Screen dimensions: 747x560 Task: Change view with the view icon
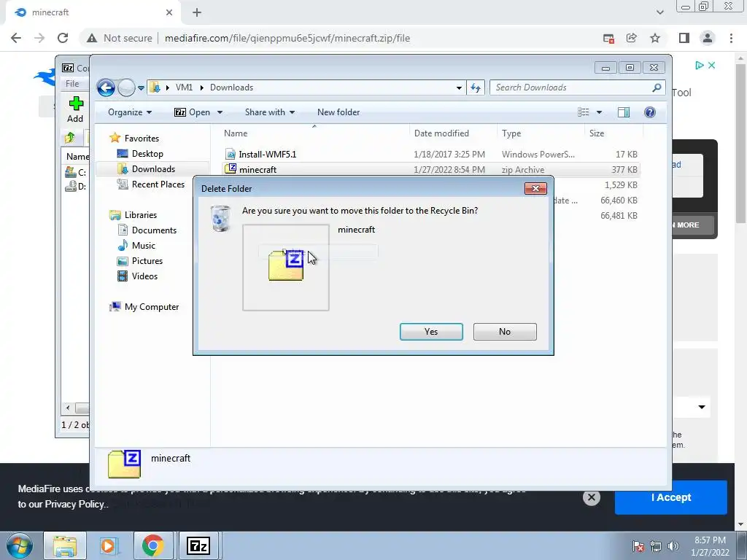point(584,112)
